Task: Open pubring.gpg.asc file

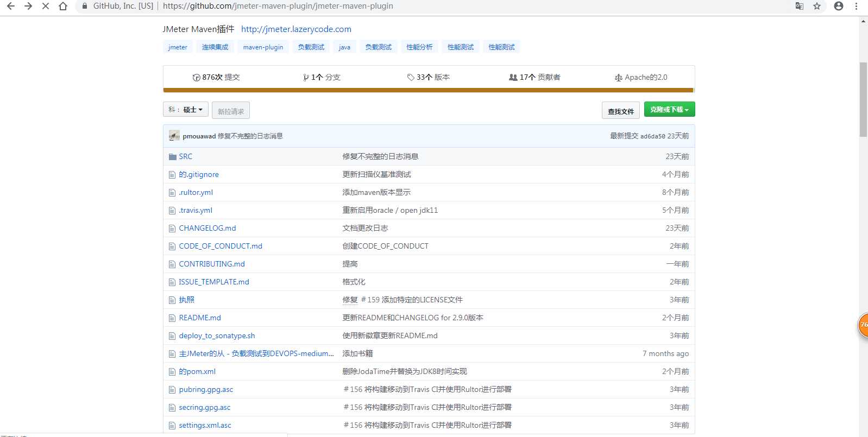Action: click(206, 389)
